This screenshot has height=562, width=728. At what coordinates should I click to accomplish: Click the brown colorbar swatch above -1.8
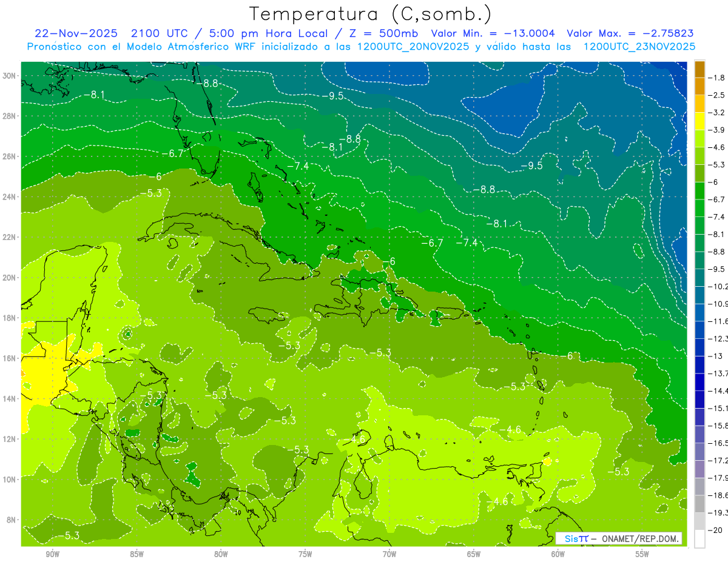(699, 69)
